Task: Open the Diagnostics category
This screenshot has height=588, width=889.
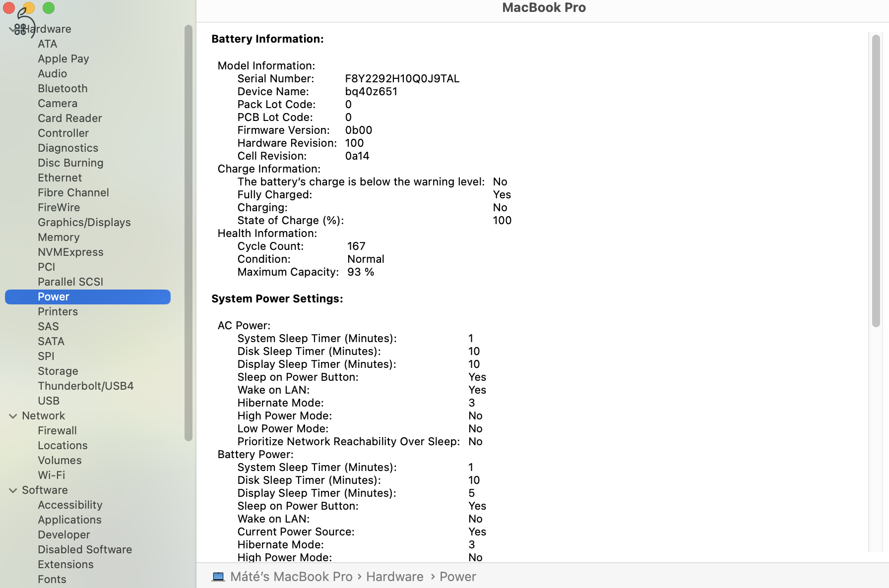Action: [68, 148]
